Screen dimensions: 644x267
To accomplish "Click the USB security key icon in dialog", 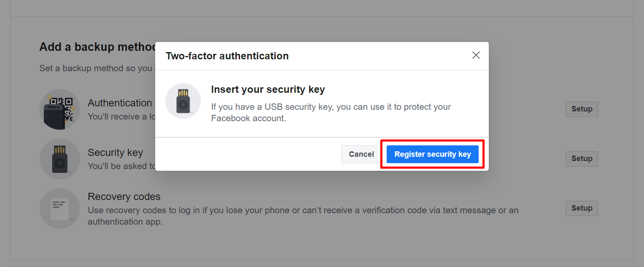I will point(183,100).
